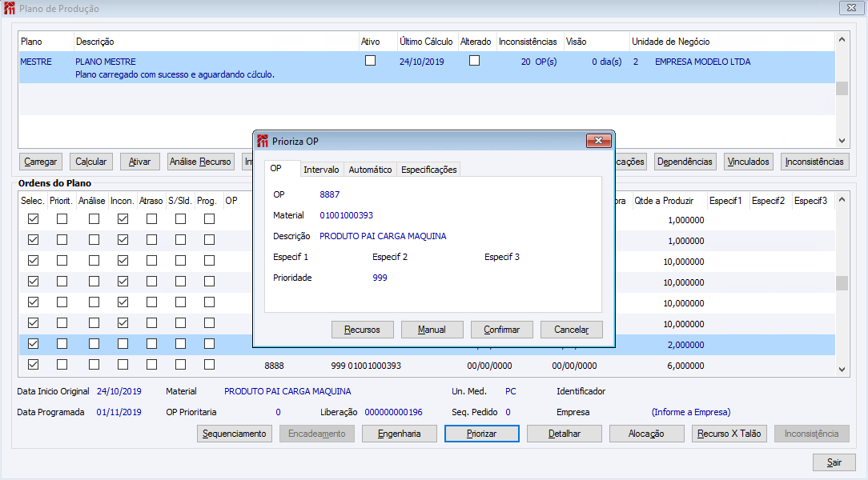Open the Automático tab

coord(370,170)
